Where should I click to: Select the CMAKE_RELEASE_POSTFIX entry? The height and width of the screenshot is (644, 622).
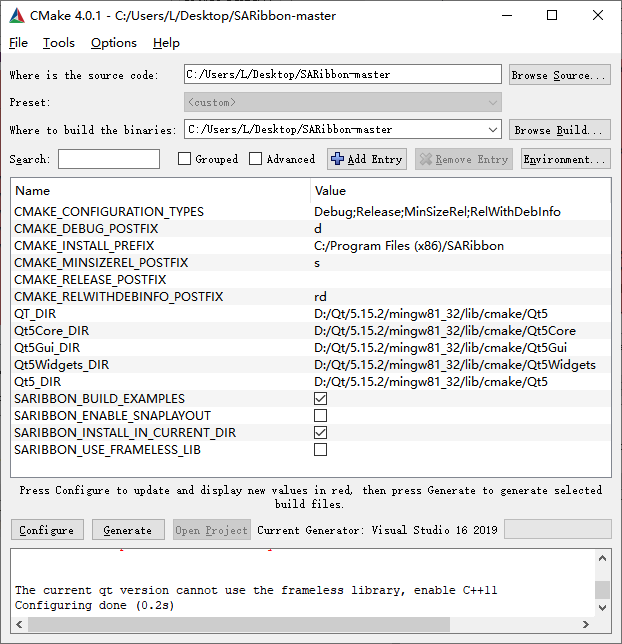[90, 280]
